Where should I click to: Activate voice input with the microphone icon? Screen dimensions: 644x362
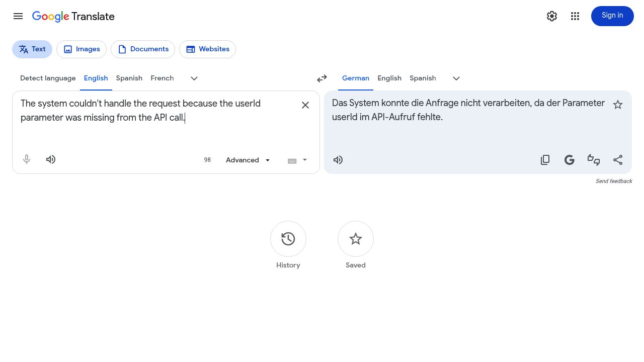click(x=26, y=159)
